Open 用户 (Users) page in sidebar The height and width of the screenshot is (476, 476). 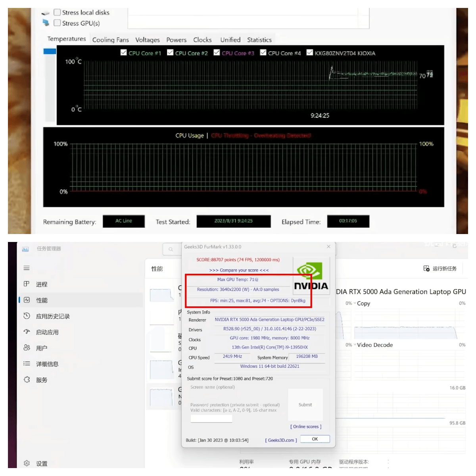(42, 348)
